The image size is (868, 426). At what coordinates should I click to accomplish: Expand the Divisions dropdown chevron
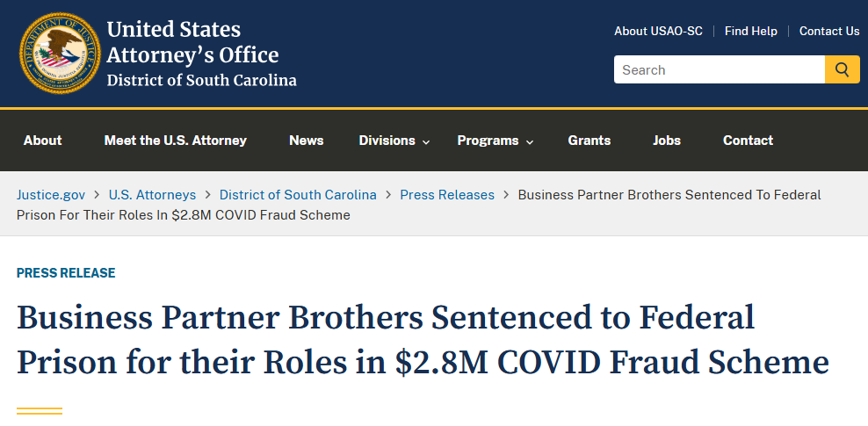[426, 142]
